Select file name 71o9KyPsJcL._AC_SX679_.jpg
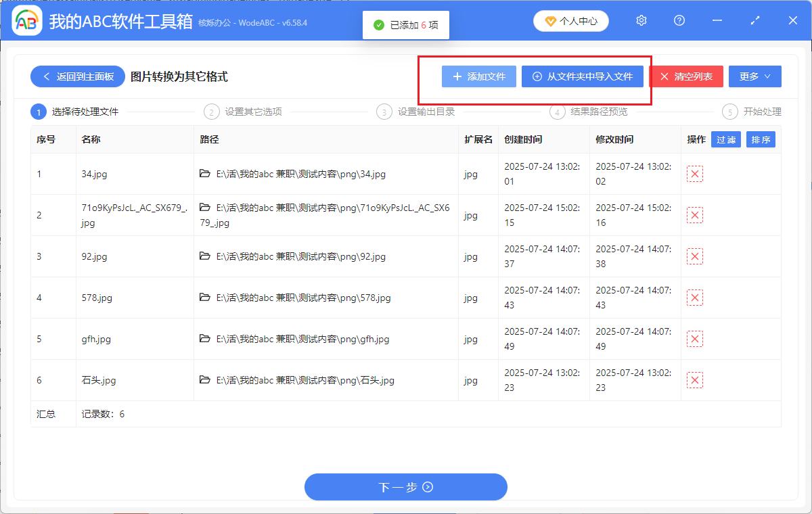 134,215
